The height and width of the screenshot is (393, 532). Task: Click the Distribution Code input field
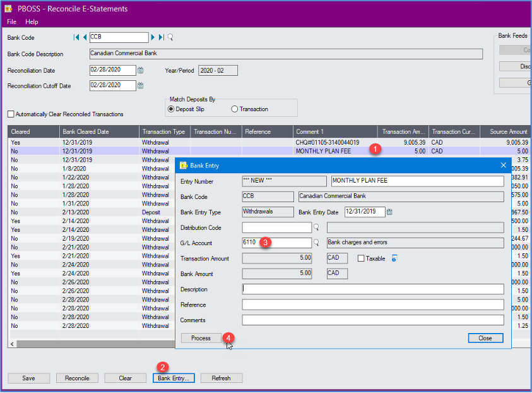[x=276, y=227]
